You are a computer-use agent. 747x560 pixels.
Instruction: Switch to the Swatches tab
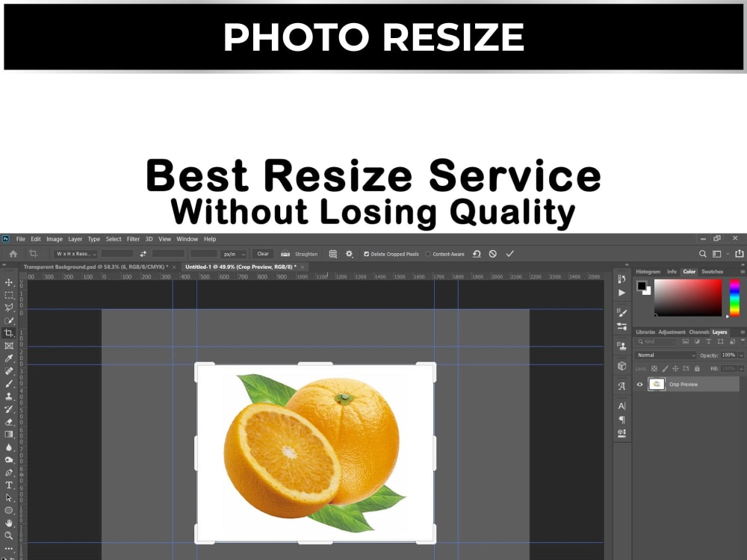click(x=712, y=272)
